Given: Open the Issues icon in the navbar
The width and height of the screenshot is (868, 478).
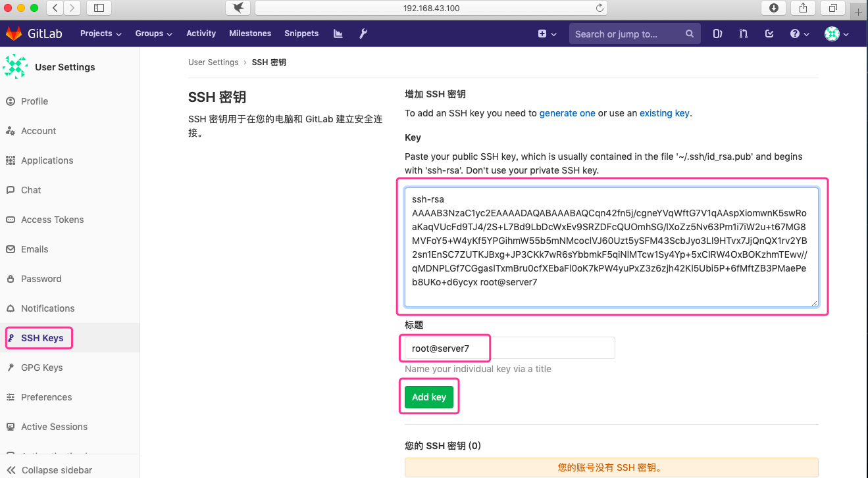Looking at the screenshot, I should [x=718, y=34].
